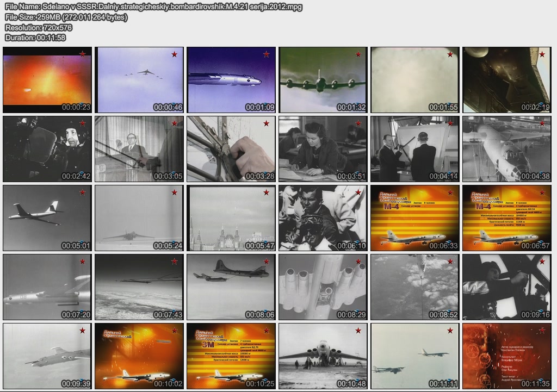The height and width of the screenshot is (392, 557).
Task: Click the red star on the 00:10:48 thumbnail
Action: pos(358,331)
